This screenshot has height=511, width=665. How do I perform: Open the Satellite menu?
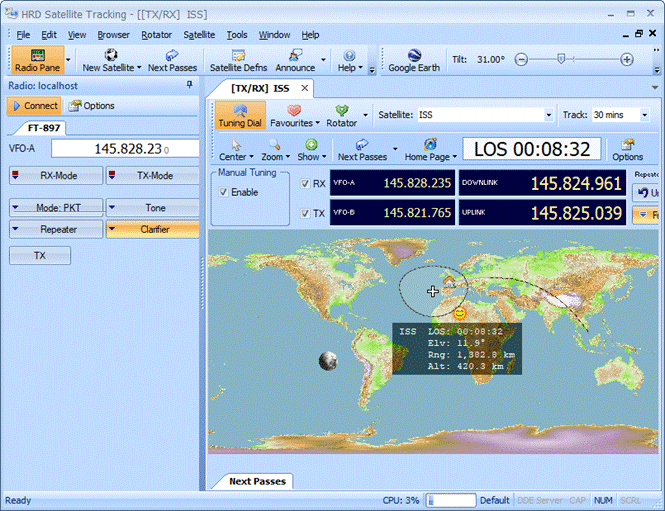click(x=199, y=35)
